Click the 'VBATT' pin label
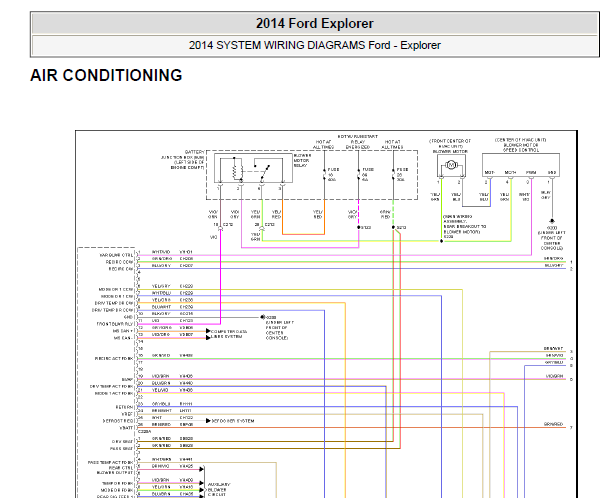This screenshot has width=608, height=498. 126,428
